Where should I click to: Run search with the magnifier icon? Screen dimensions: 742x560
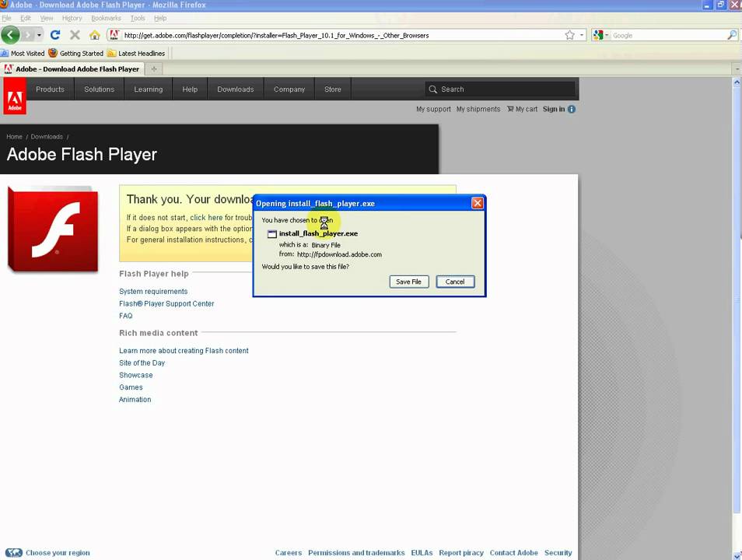coord(732,35)
